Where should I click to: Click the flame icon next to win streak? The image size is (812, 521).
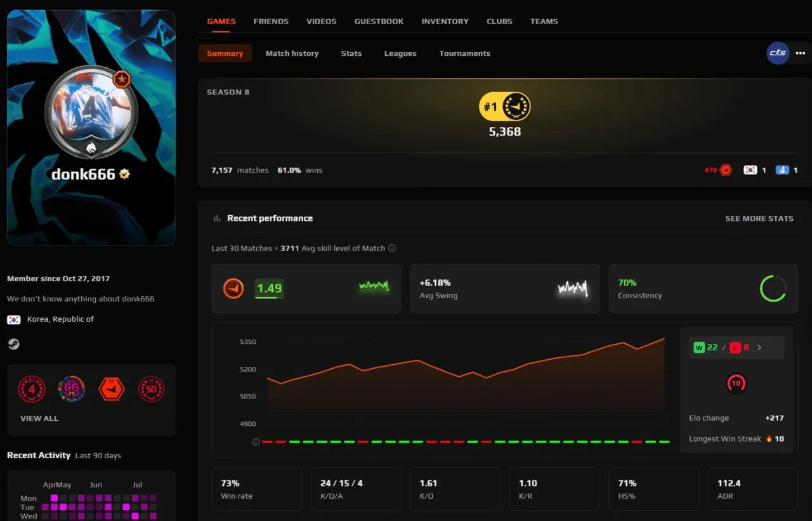tap(769, 439)
